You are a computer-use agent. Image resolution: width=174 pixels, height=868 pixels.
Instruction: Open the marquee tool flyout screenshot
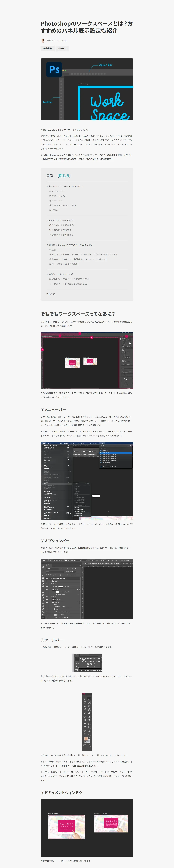click(x=87, y=663)
